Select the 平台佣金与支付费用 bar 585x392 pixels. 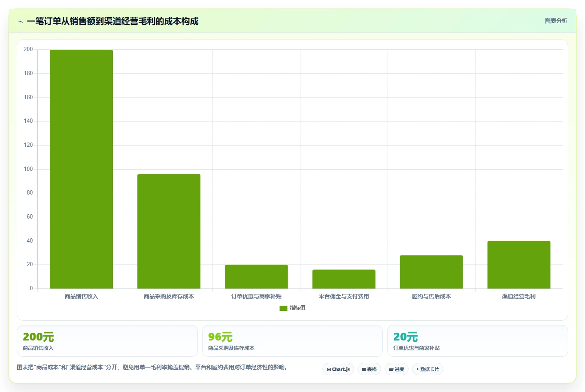344,279
